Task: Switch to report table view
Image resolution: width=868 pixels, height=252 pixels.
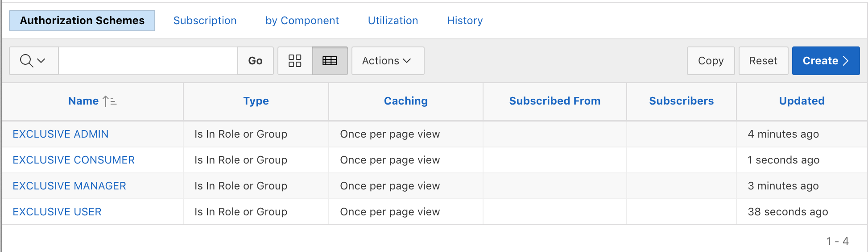Action: click(x=330, y=61)
